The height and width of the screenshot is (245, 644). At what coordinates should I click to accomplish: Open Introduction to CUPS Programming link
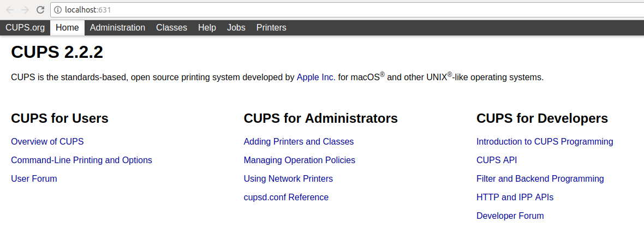(545, 141)
